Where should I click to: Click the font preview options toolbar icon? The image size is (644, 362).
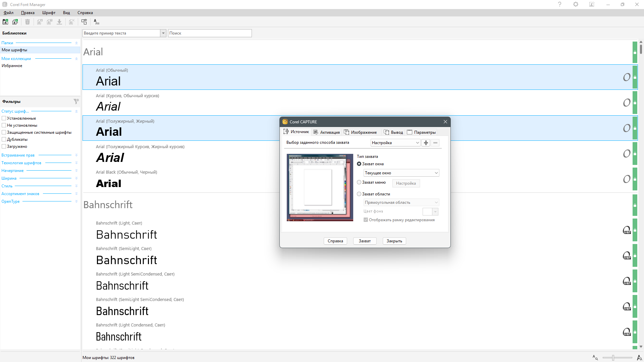97,22
